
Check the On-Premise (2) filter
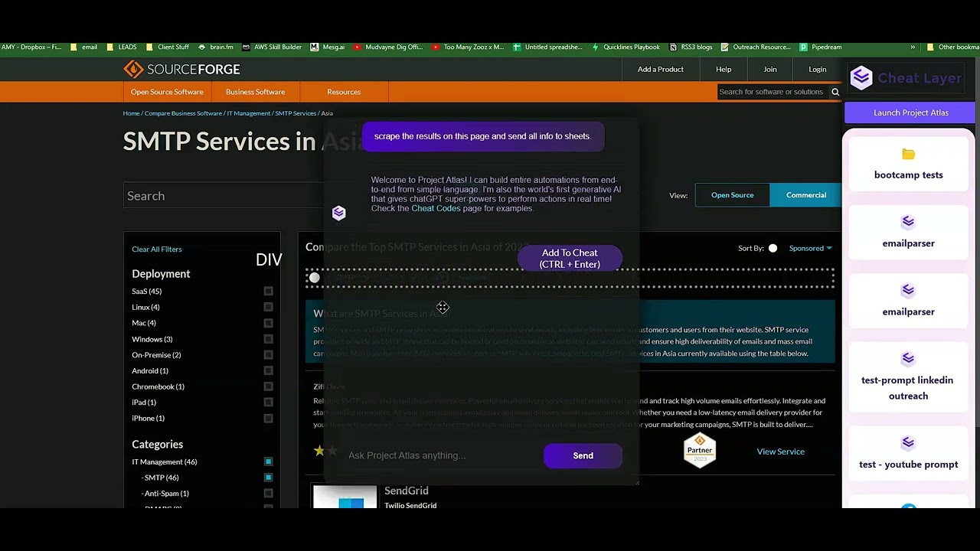point(268,355)
